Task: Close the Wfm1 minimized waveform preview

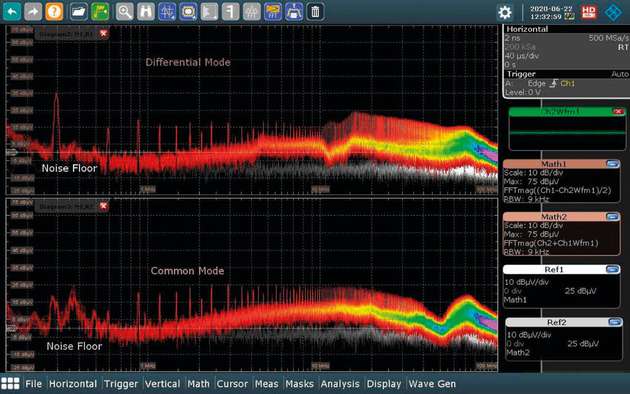Action: [x=618, y=111]
